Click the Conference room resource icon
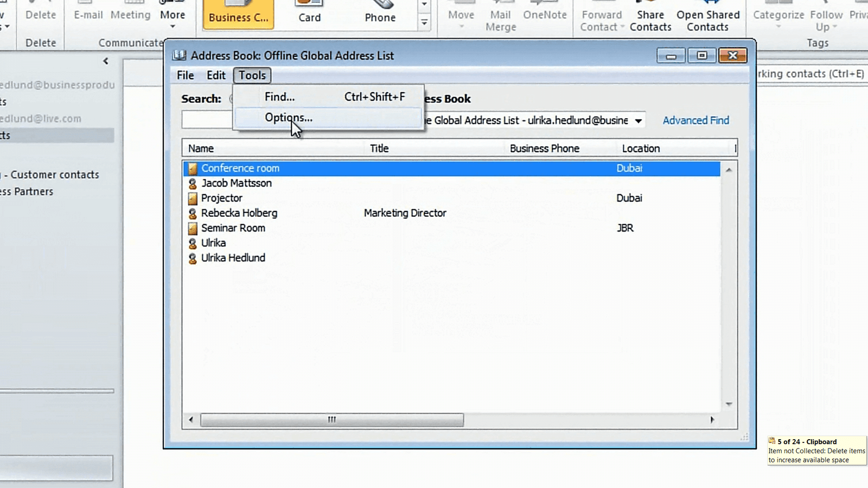This screenshot has height=488, width=868. pyautogui.click(x=193, y=169)
